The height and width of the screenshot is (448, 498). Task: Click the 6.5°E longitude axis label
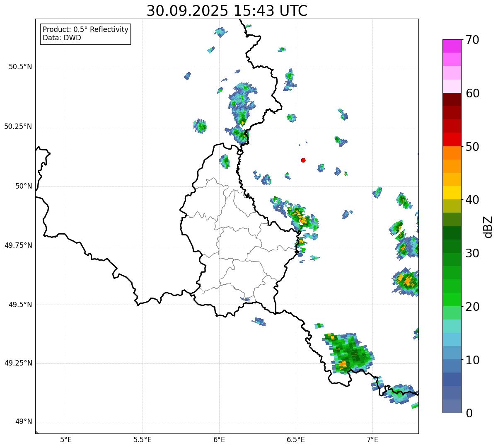(296, 439)
